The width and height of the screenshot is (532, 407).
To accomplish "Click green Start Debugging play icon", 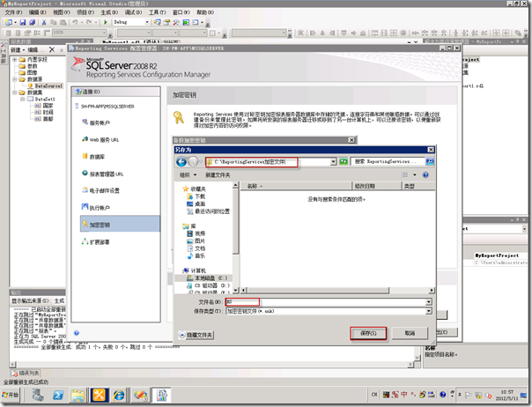I will [x=106, y=22].
